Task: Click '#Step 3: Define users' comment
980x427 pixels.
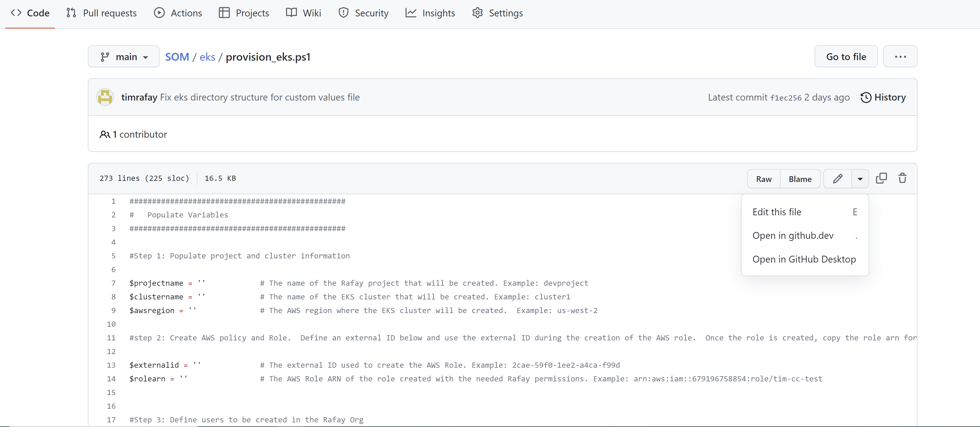Action: point(246,420)
